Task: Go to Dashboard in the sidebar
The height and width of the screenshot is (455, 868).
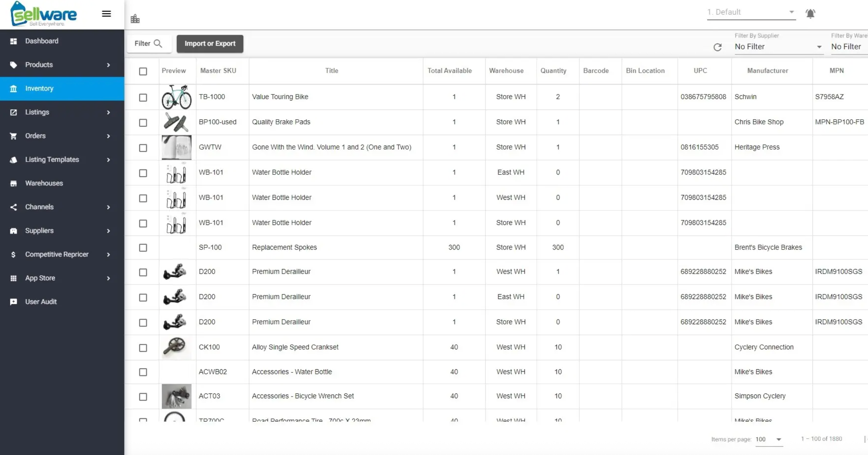Action: (62, 41)
